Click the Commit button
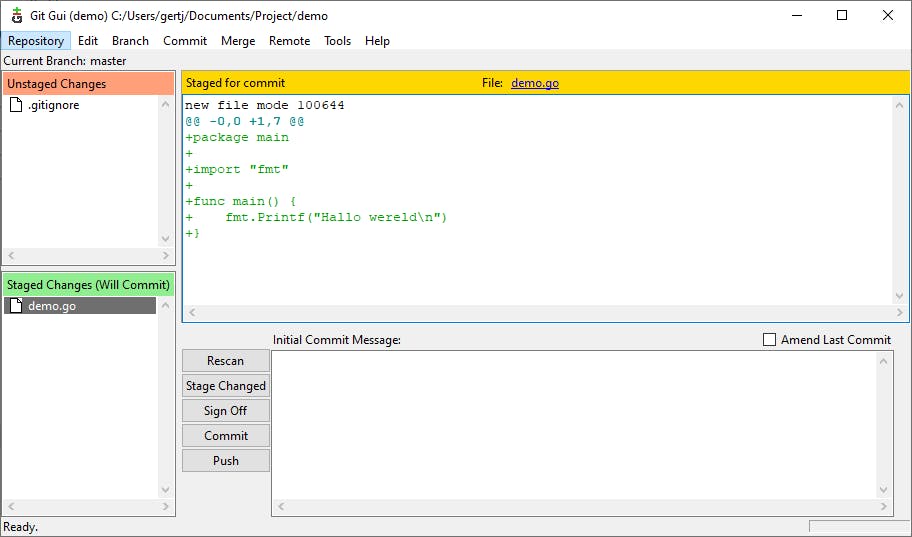912x537 pixels. (226, 436)
